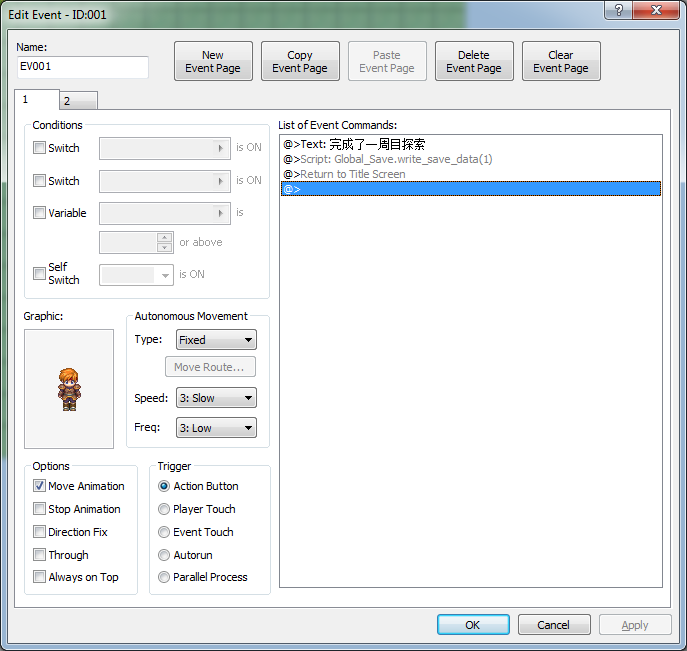Enable the Self Switch condition checkbox
This screenshot has height=651, width=687.
click(39, 273)
